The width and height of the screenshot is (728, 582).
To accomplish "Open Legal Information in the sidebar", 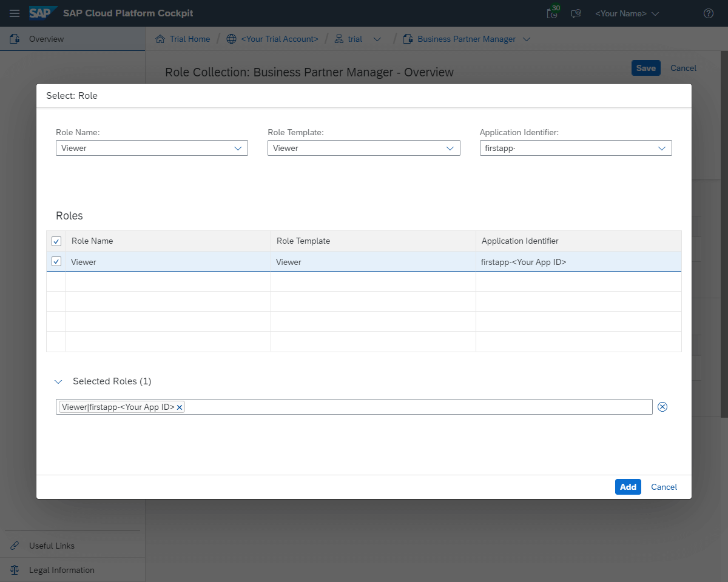I will click(x=73, y=570).
